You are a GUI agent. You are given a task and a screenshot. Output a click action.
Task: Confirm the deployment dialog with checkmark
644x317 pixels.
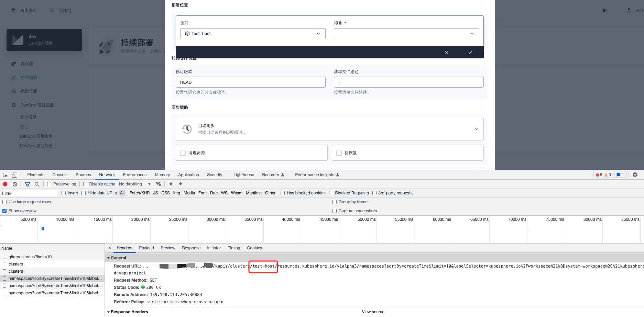(470, 53)
